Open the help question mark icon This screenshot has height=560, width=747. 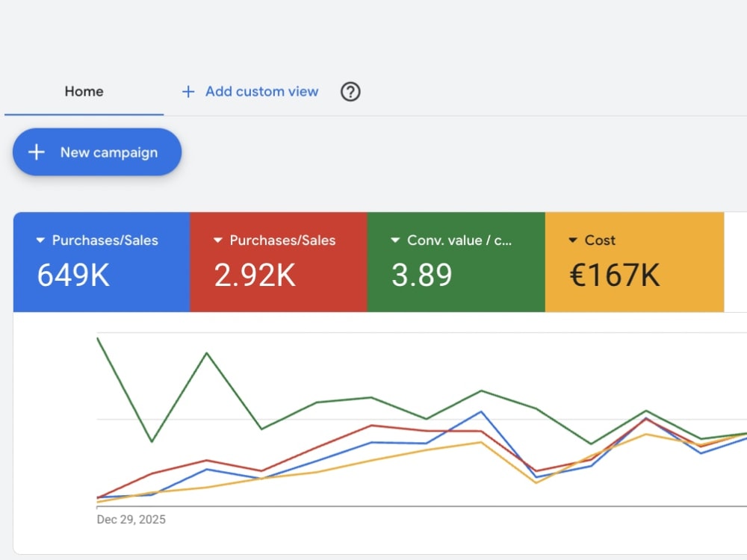[350, 91]
